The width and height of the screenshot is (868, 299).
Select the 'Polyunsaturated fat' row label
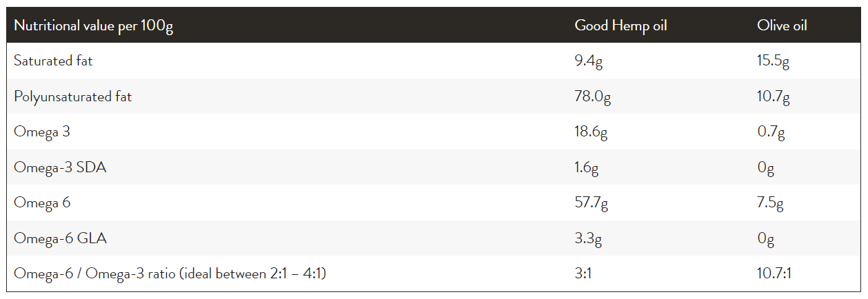72,96
